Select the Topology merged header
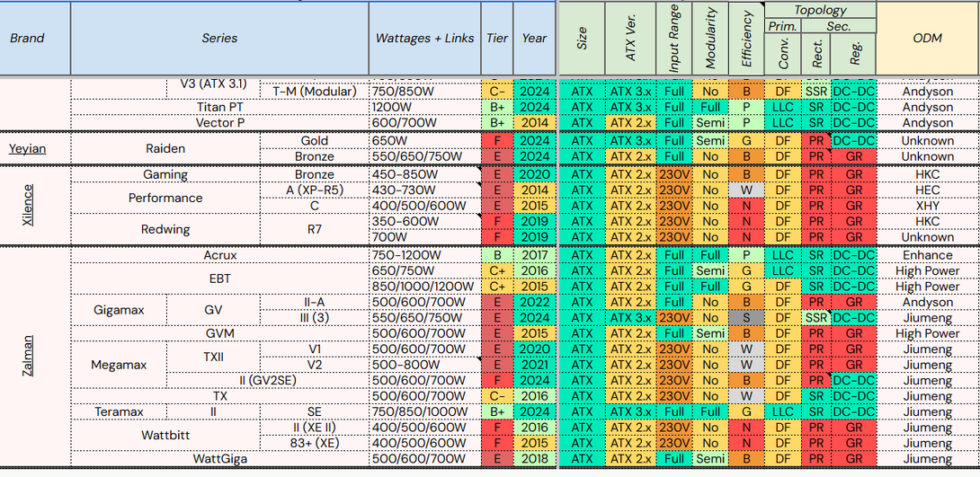The image size is (980, 477). (x=820, y=10)
